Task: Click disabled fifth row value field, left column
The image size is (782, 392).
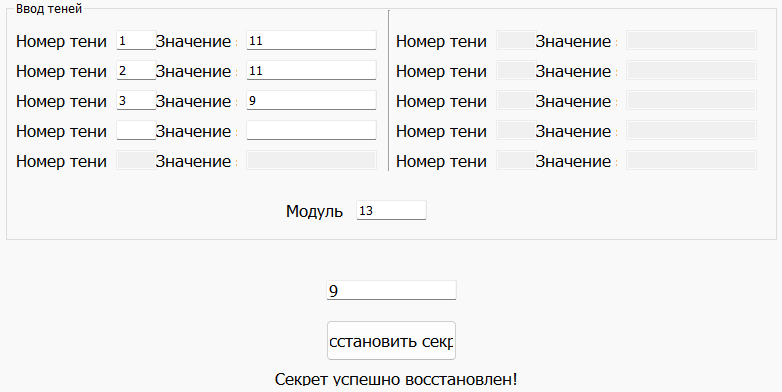Action: click(x=311, y=160)
